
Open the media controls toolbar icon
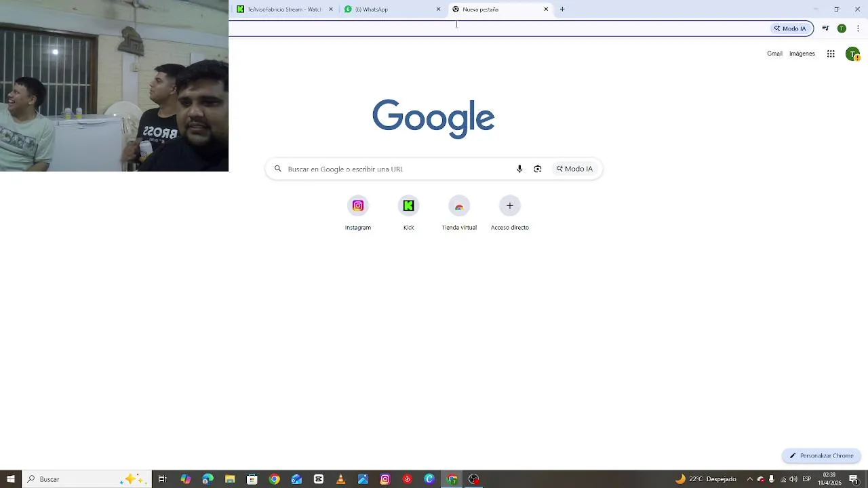click(x=825, y=28)
